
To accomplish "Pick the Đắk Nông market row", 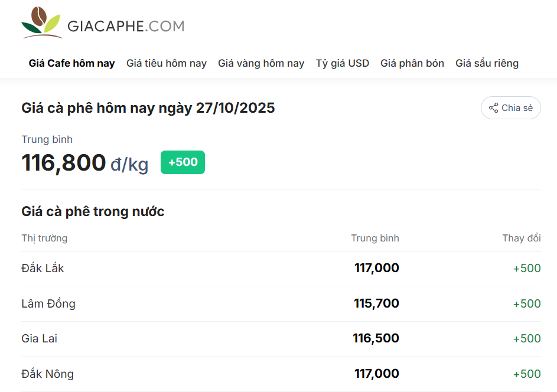I will point(48,374).
